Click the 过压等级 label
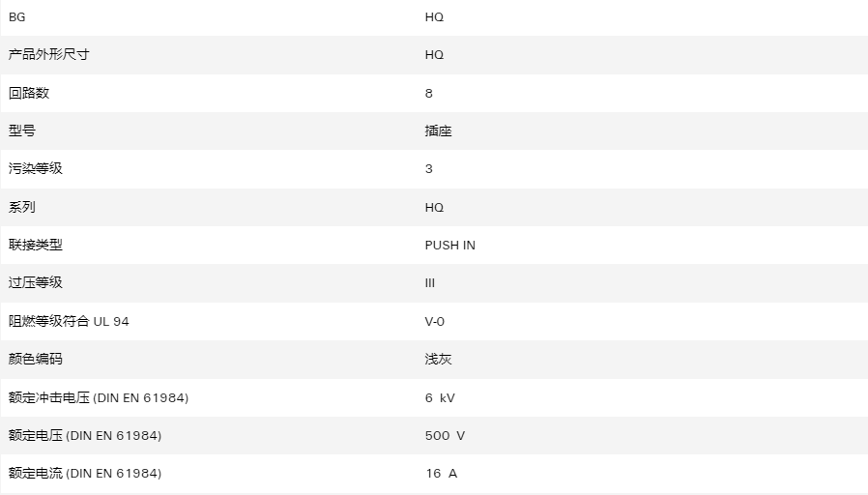Screen dimensions: 868x495 tap(36, 282)
